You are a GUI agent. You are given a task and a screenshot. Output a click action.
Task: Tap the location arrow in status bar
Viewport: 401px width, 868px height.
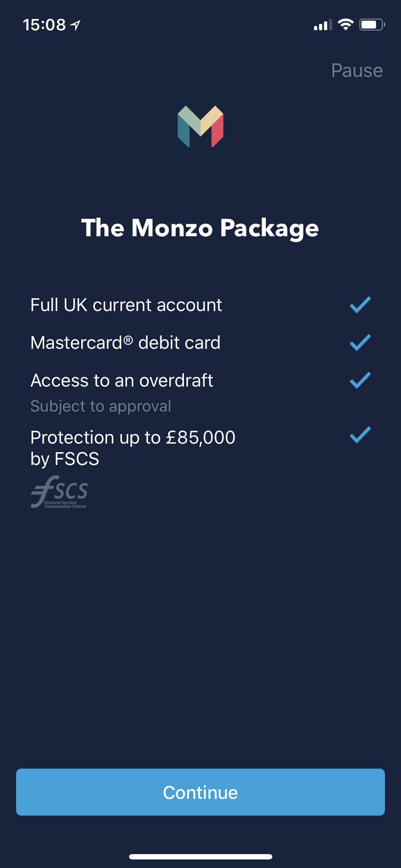click(75, 25)
